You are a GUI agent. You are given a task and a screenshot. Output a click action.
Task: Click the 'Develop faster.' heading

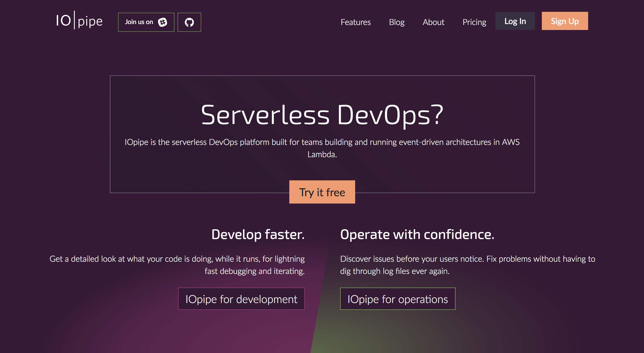click(258, 234)
